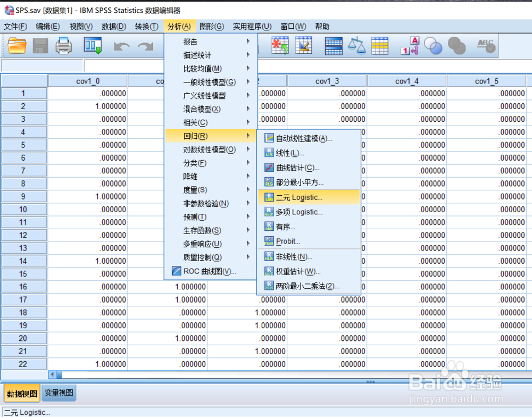Expand the 对数线性模型(O) submenu
The width and height of the screenshot is (532, 417).
pos(211,149)
